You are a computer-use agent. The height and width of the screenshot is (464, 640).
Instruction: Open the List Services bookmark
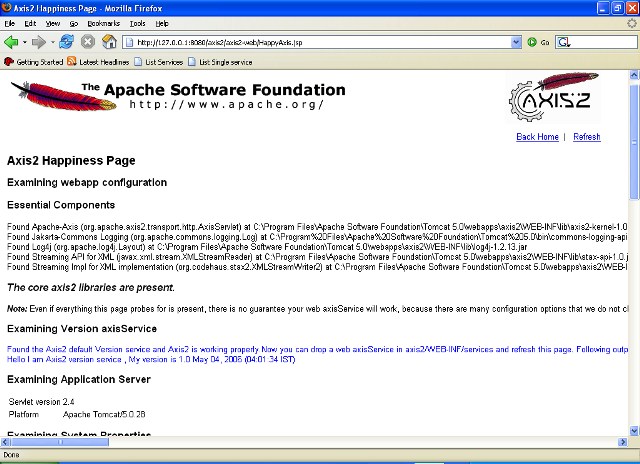tap(159, 62)
